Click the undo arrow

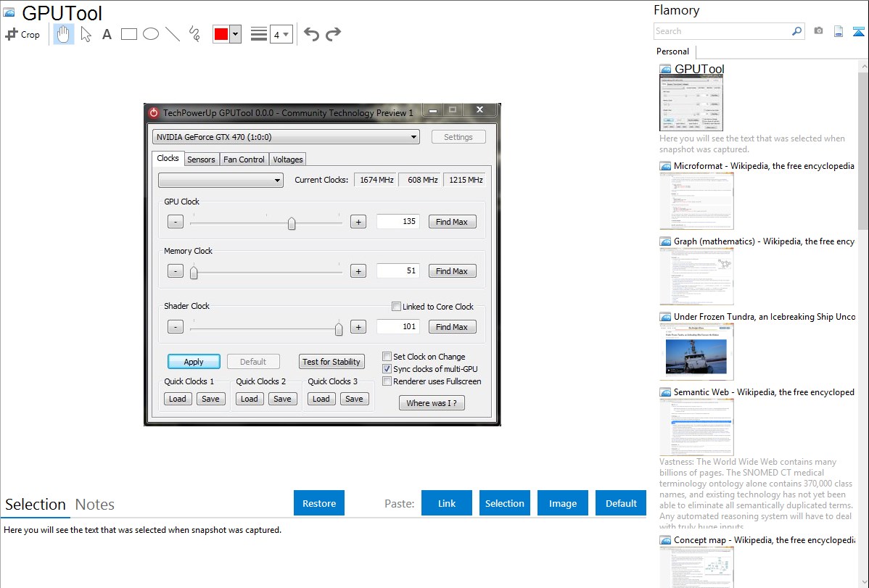click(x=311, y=34)
